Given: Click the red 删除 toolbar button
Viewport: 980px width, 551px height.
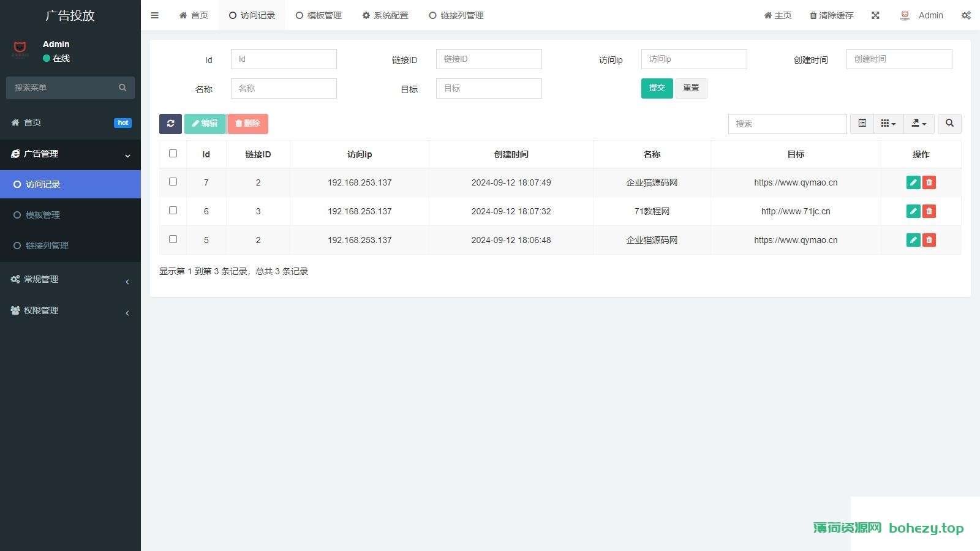Looking at the screenshot, I should click(x=247, y=124).
